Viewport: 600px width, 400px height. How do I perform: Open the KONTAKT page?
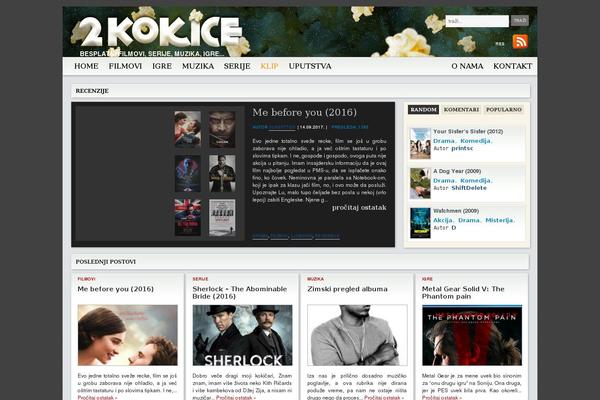(x=512, y=66)
